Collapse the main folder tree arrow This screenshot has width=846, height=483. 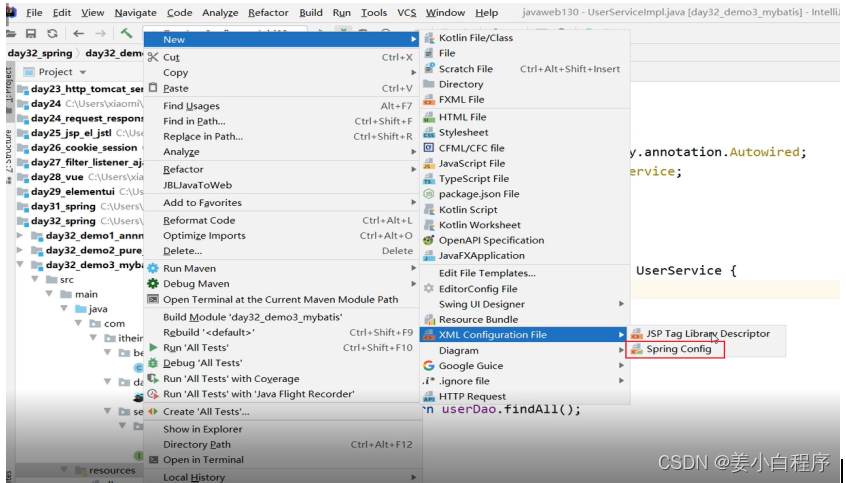point(50,294)
